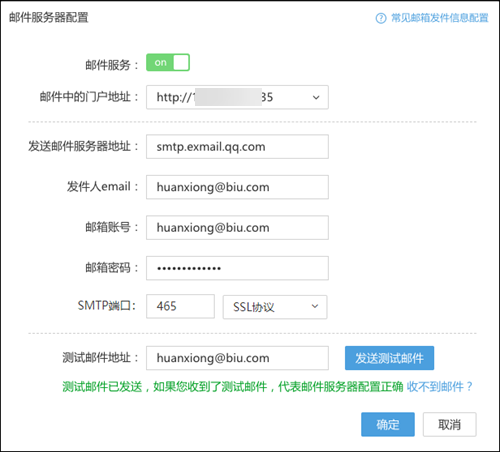Viewport: 500px width, 453px height.
Task: Click the chevron on the SSL协议 selector
Action: (x=315, y=306)
